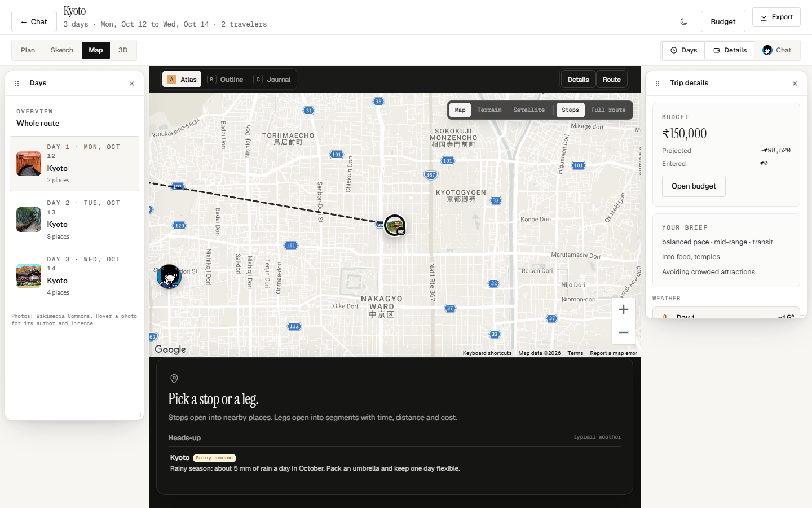The image size is (812, 508).
Task: Grab the Days panel drag handle
Action: coord(17,84)
